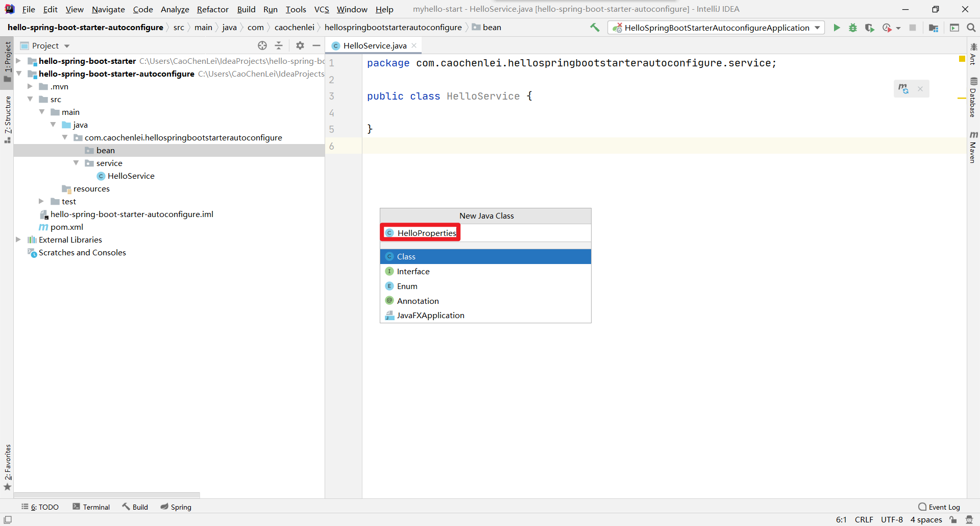This screenshot has width=980, height=526.
Task: Open the Navigate menu
Action: 108,9
